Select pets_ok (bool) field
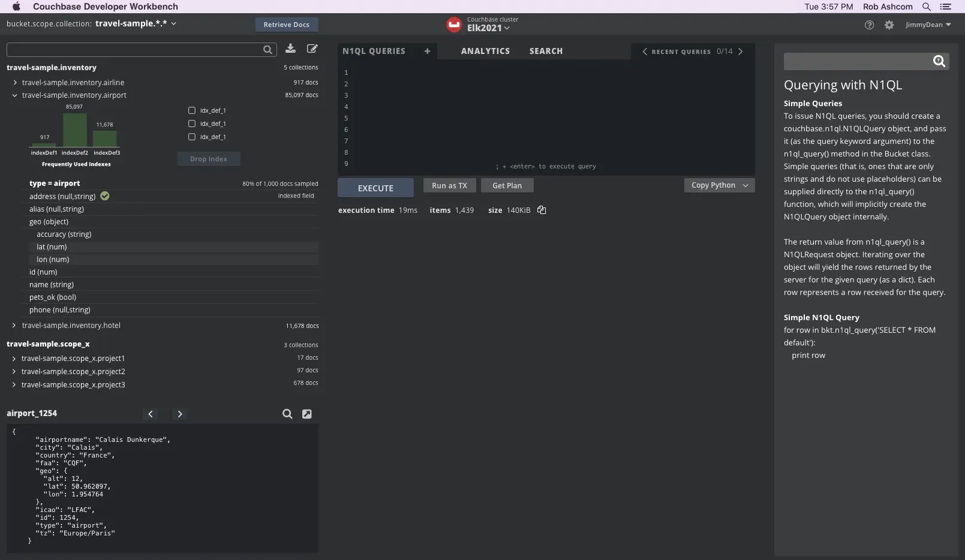965x560 pixels. [x=53, y=297]
